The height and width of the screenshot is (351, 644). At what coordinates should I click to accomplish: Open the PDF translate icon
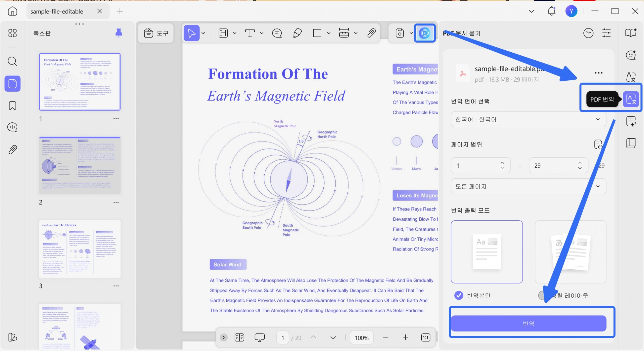[x=631, y=99]
